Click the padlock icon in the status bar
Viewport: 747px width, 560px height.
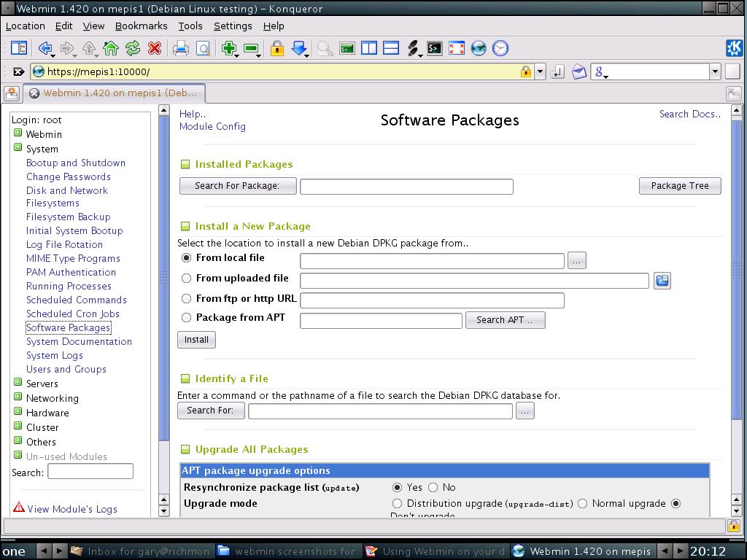733,525
